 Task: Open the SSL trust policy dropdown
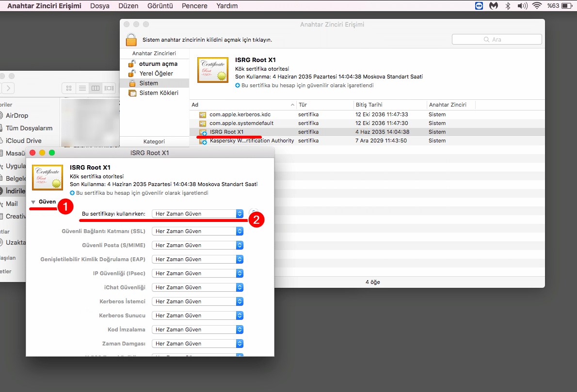(x=197, y=232)
